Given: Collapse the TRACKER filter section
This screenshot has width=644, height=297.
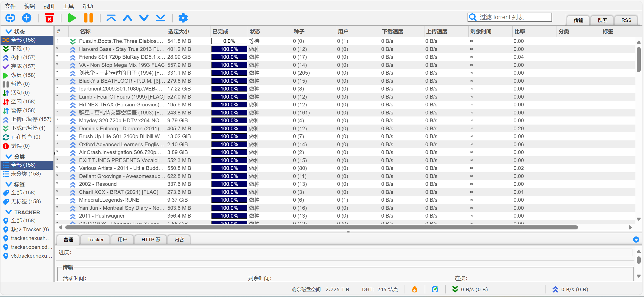Looking at the screenshot, I should [x=8, y=212].
